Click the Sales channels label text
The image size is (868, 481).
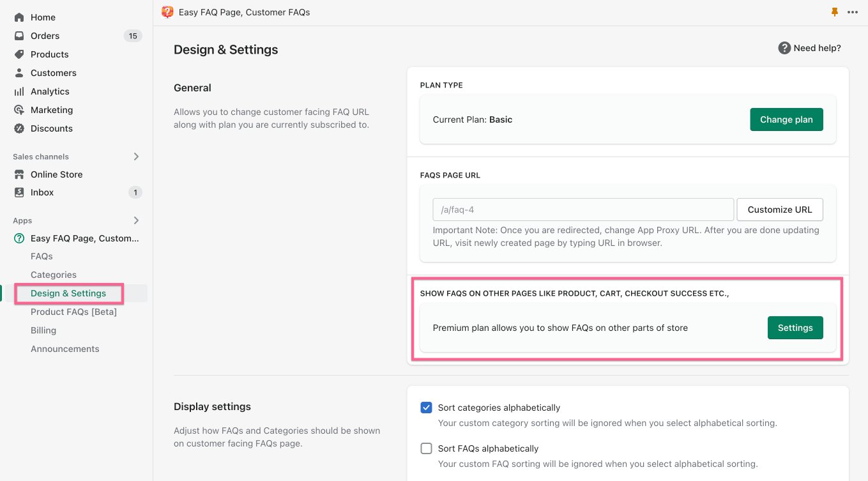point(41,157)
